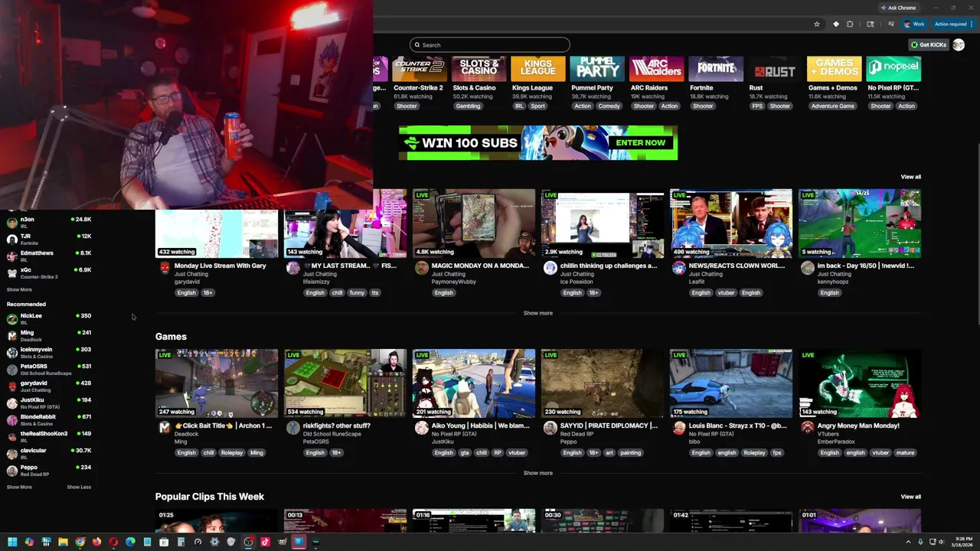Open the No Pixel RP category tile
Viewport: 980px width, 551px height.
(893, 69)
